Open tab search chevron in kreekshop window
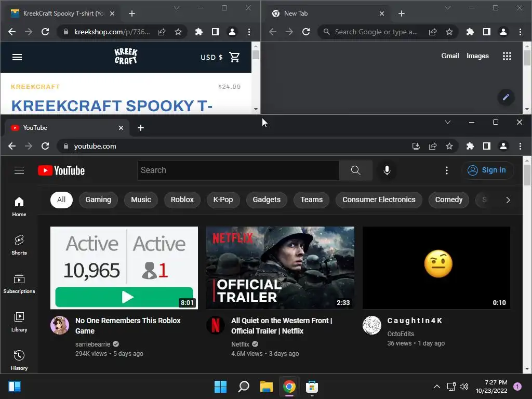Screen dimensions: 532x399 177,8
